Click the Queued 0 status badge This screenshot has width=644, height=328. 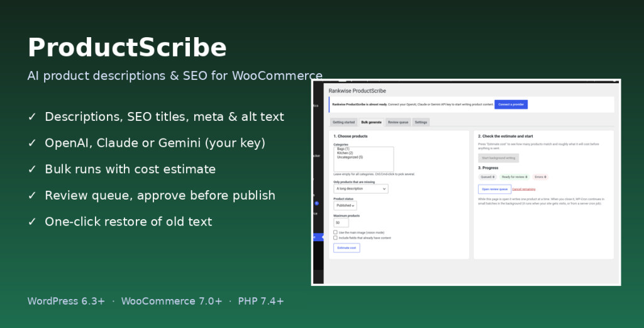488,177
